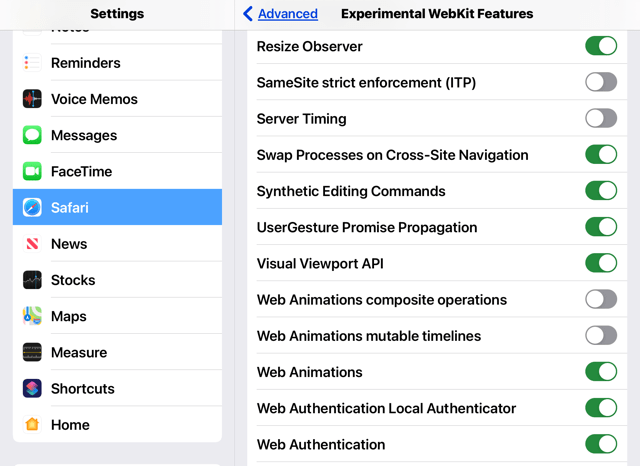Tap the Shortcuts app icon
Image resolution: width=640 pixels, height=466 pixels.
click(32, 388)
